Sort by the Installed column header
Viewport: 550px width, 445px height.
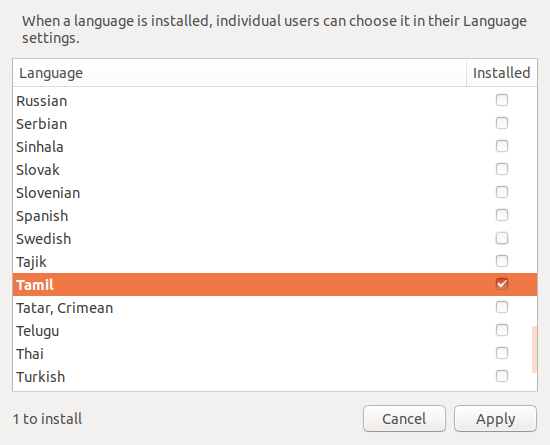click(502, 73)
